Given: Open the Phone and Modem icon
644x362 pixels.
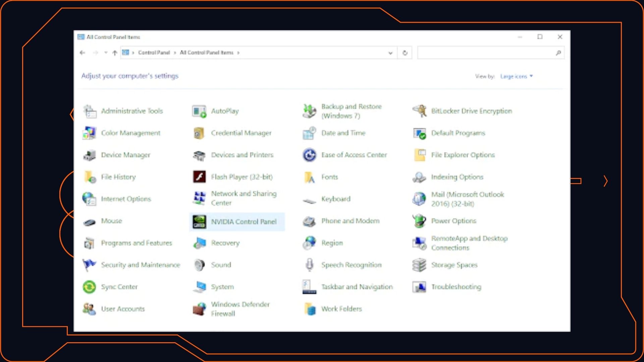Looking at the screenshot, I should click(x=309, y=221).
